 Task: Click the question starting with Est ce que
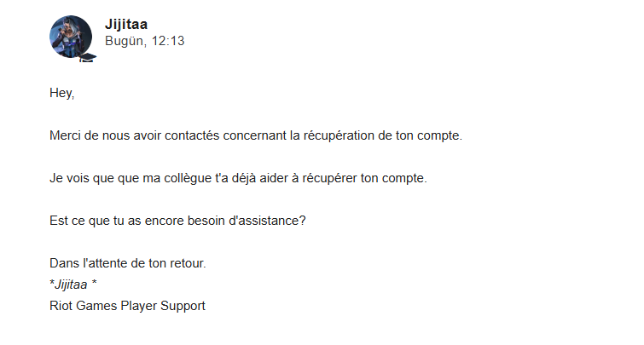click(x=177, y=221)
